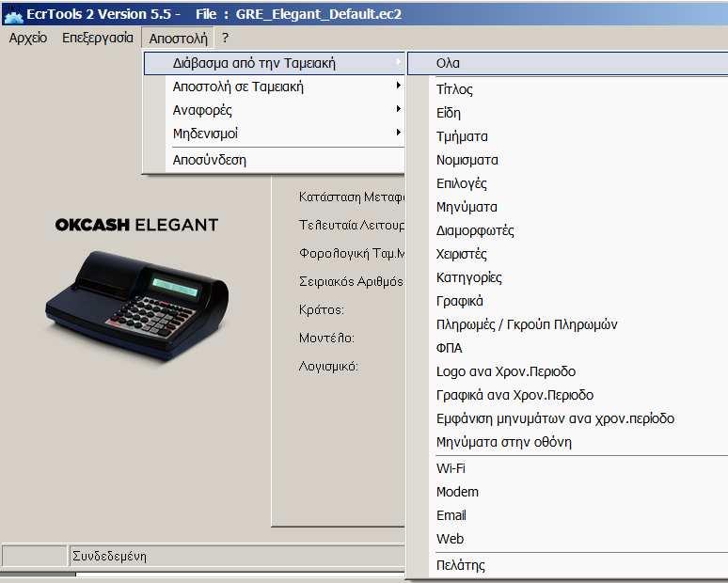
Task: Pick Γραφικά ανα Χρον.Περιοδο entry
Action: tap(567, 396)
